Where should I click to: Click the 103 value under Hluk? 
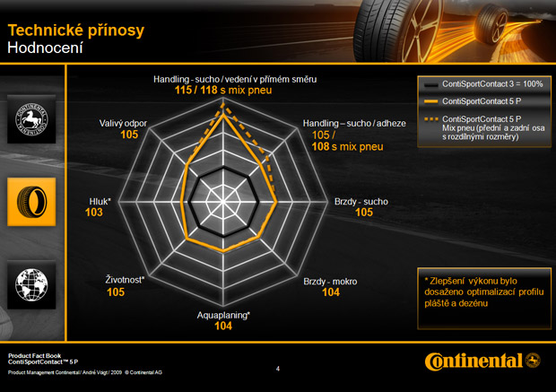tap(94, 212)
